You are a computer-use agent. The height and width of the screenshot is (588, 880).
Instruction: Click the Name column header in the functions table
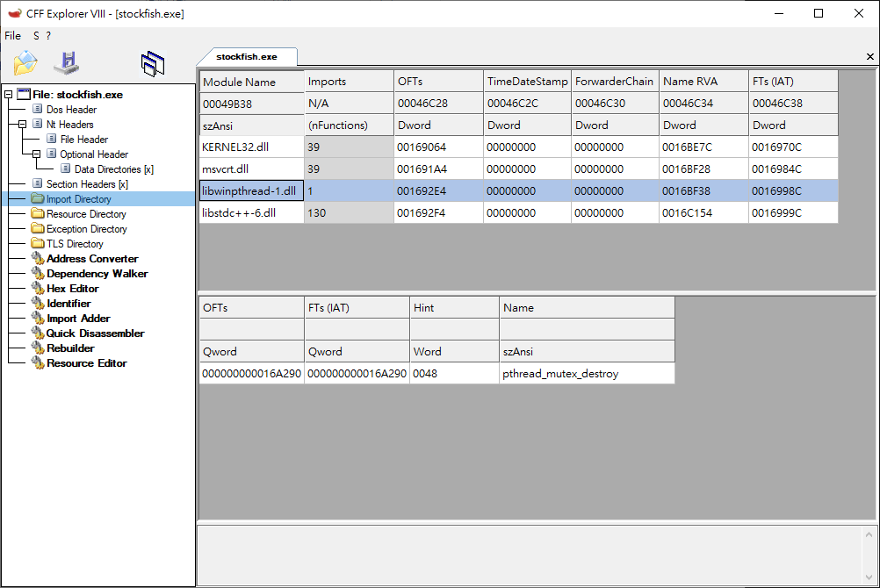pyautogui.click(x=587, y=307)
